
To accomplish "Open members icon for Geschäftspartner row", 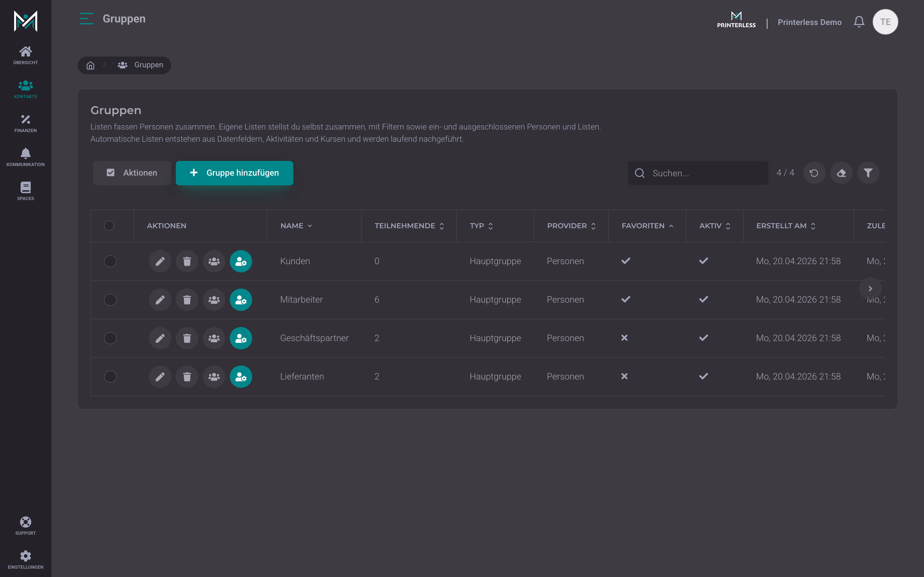I will [214, 338].
